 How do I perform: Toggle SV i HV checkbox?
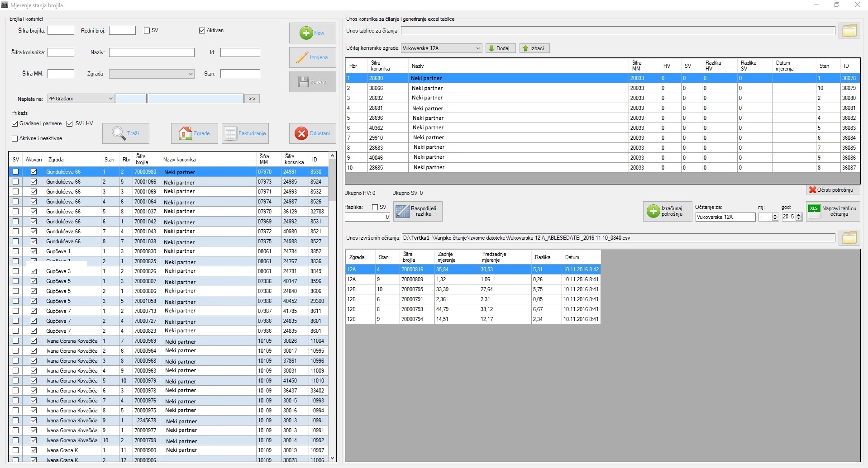[x=70, y=124]
